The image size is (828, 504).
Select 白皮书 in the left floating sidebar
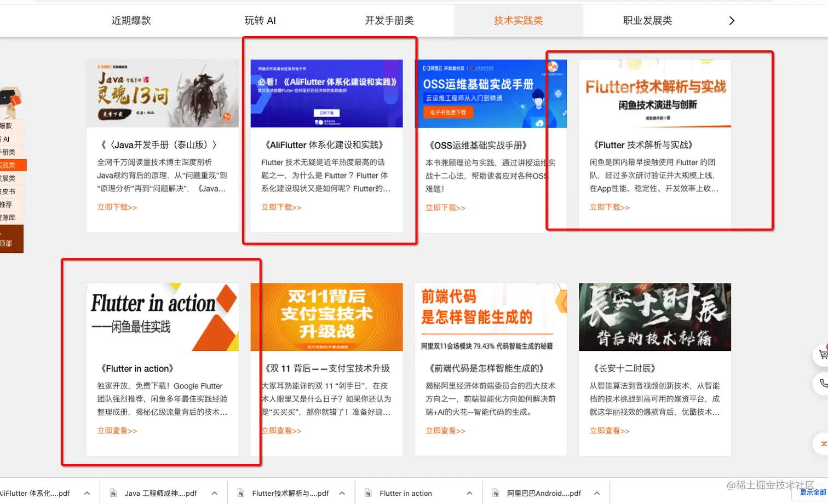pos(11,192)
